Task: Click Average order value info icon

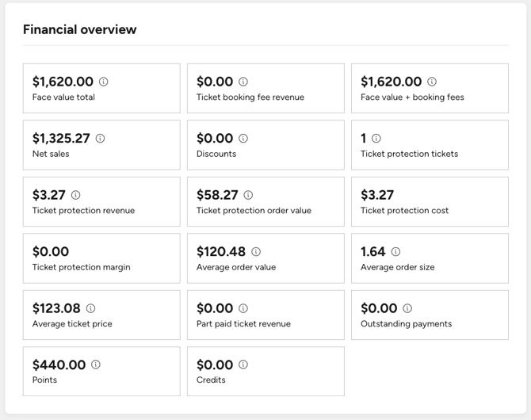Action: (256, 252)
